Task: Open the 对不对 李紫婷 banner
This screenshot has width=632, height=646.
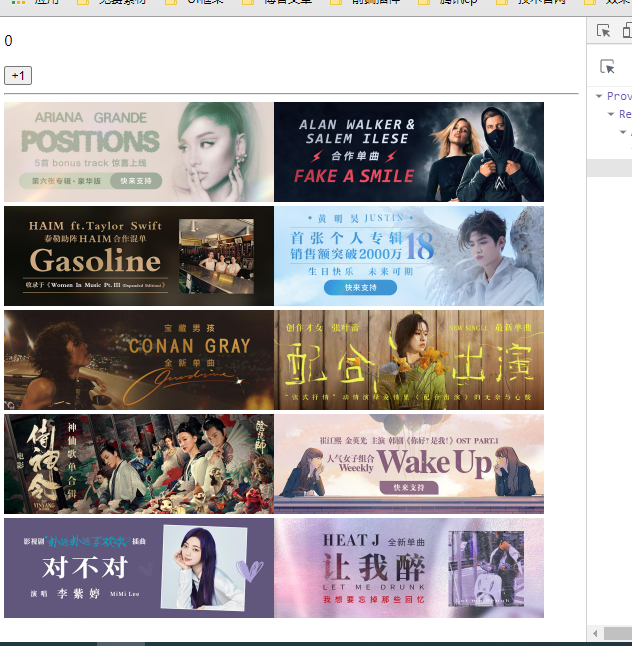Action: pos(139,568)
